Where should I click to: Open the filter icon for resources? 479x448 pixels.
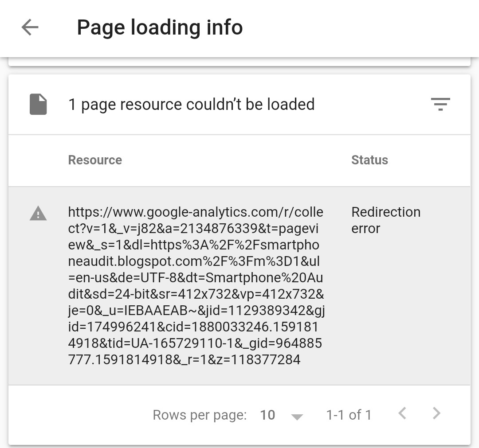click(x=440, y=104)
